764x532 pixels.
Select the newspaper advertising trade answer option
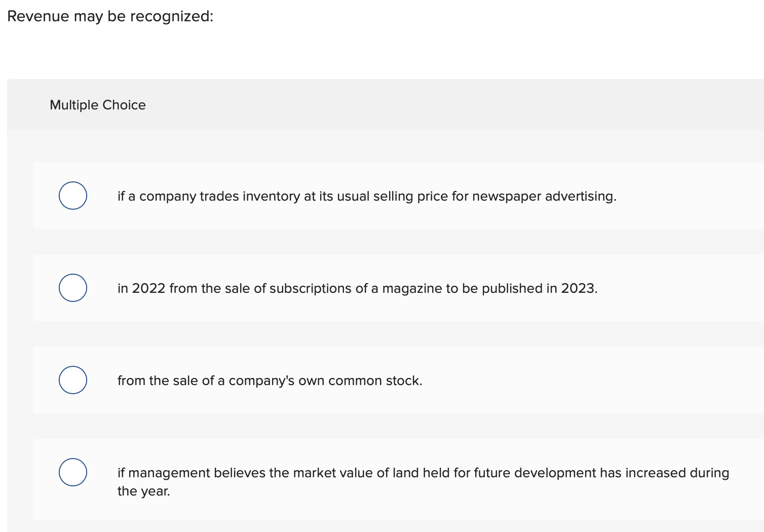pyautogui.click(x=72, y=195)
